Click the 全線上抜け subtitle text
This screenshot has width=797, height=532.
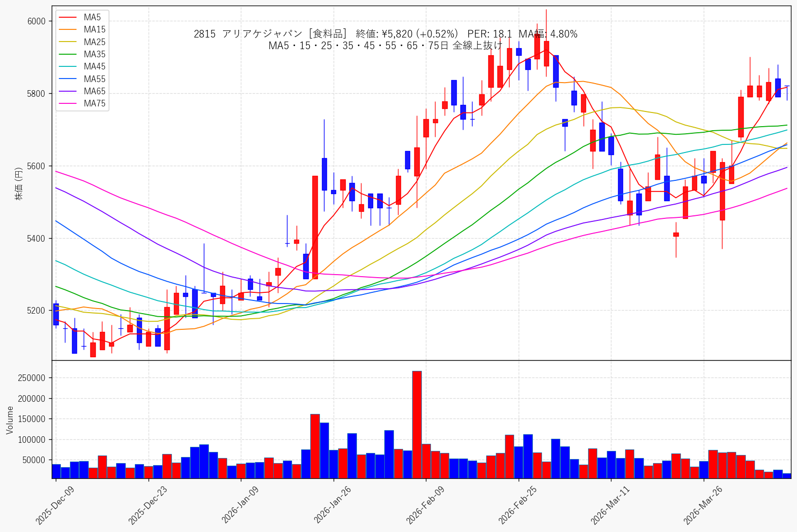point(477,46)
